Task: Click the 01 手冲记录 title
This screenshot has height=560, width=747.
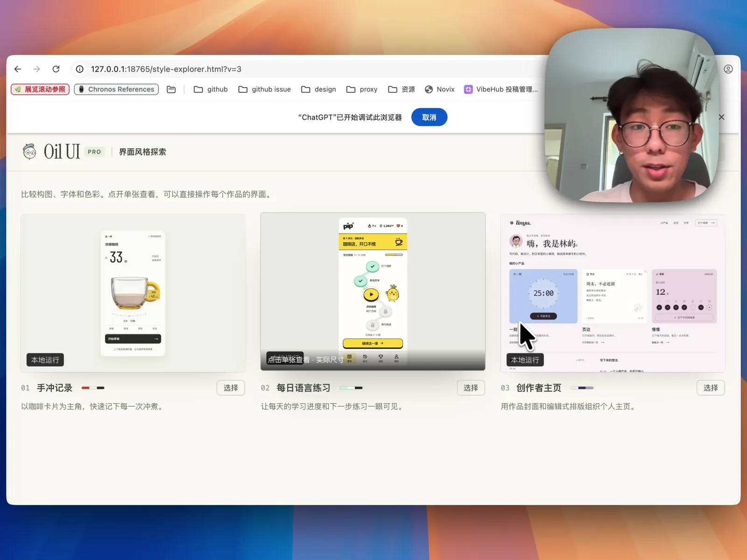Action: pyautogui.click(x=55, y=388)
